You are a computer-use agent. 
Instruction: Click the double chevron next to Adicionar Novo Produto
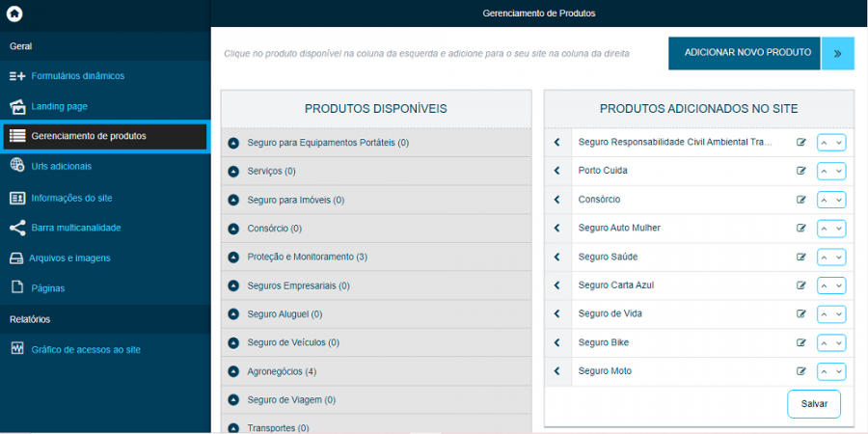pyautogui.click(x=837, y=54)
